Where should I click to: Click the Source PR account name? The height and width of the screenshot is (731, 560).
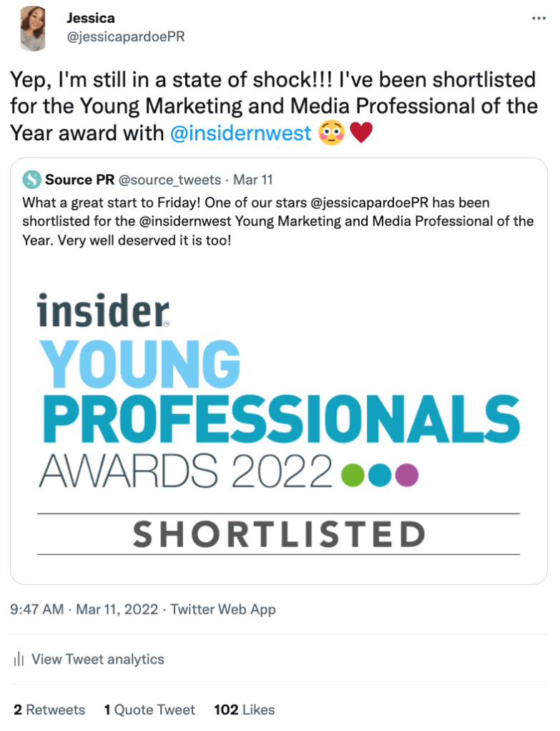tap(80, 179)
